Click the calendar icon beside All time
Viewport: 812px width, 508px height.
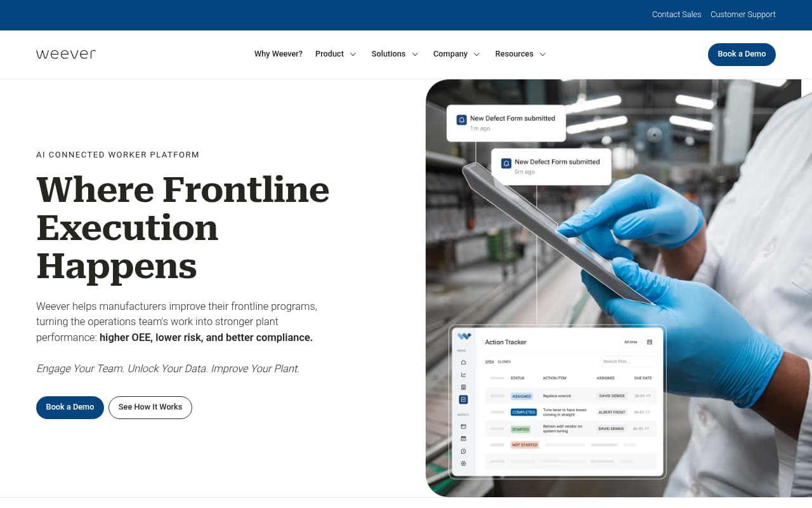point(649,342)
